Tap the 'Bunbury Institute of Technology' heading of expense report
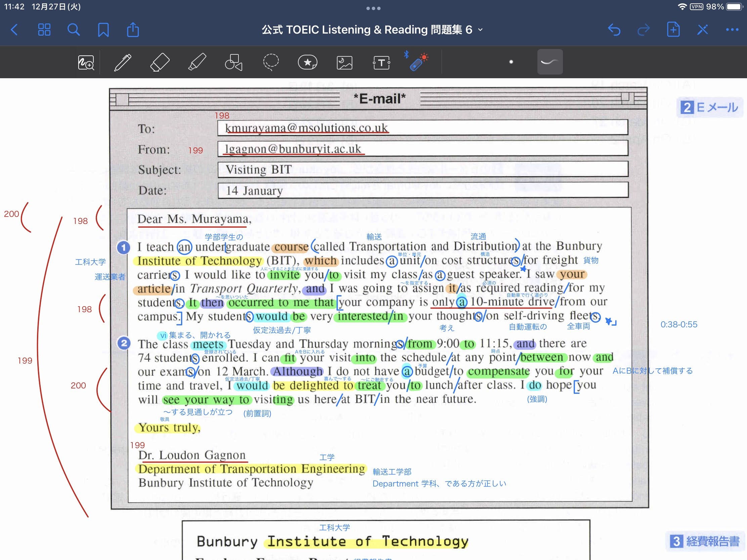 333,541
